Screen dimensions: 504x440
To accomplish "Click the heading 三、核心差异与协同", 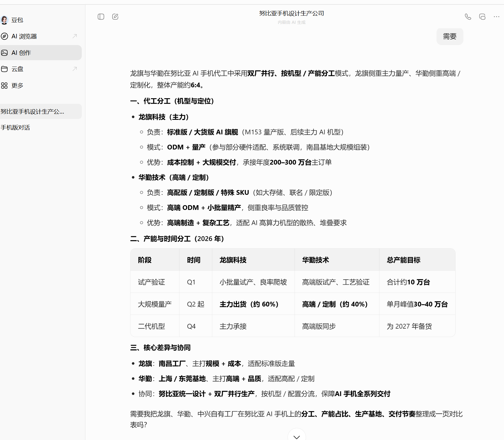I will 160,348.
